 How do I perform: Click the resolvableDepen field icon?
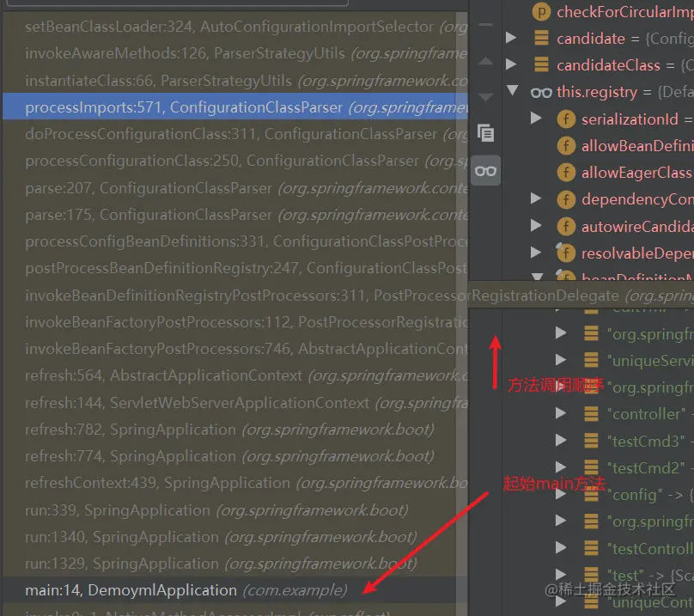tap(565, 253)
